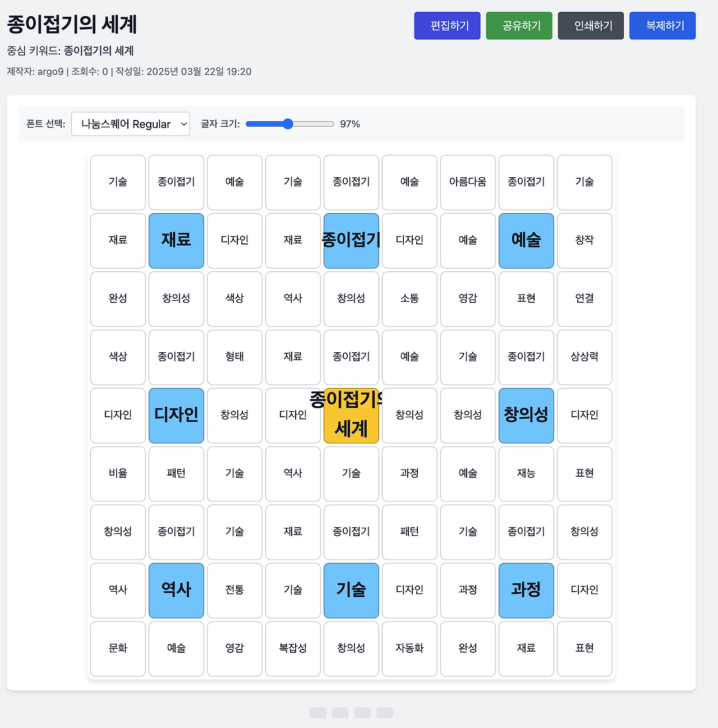The height and width of the screenshot is (728, 718).
Task: Select the blue 창의성 cell
Action: tap(526, 416)
